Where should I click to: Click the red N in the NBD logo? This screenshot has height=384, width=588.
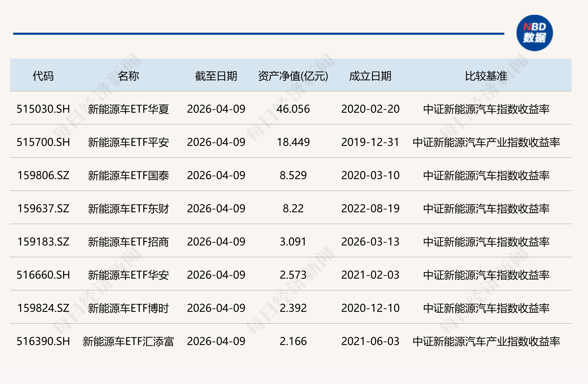(527, 26)
